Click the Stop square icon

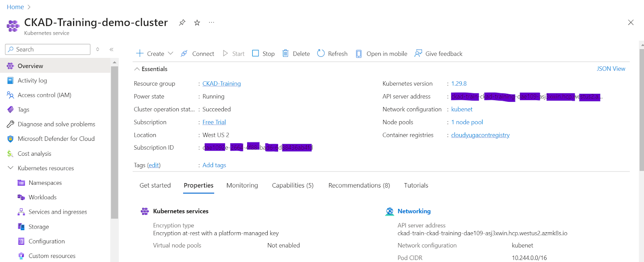pyautogui.click(x=256, y=53)
